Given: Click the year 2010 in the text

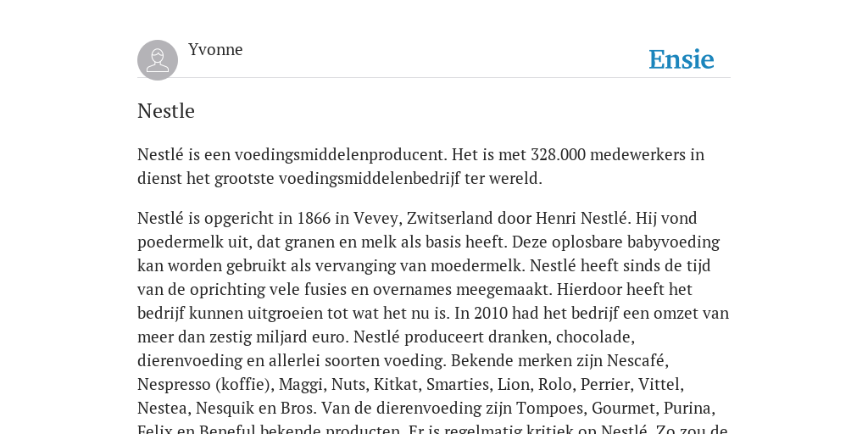Looking at the screenshot, I should (x=489, y=314).
